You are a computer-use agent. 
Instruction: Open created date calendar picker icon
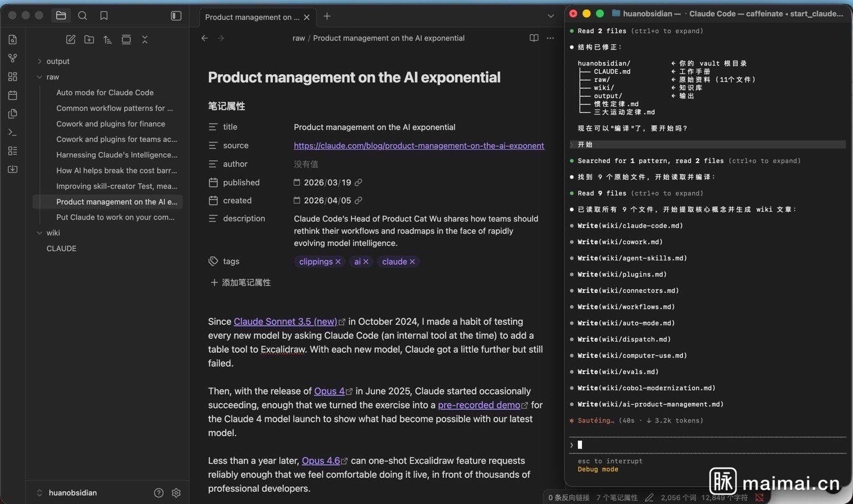[x=297, y=201]
